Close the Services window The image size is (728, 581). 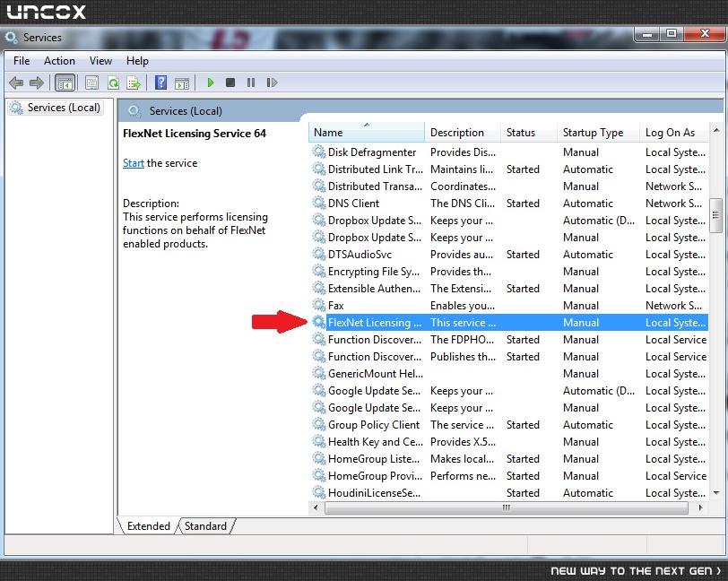(705, 34)
